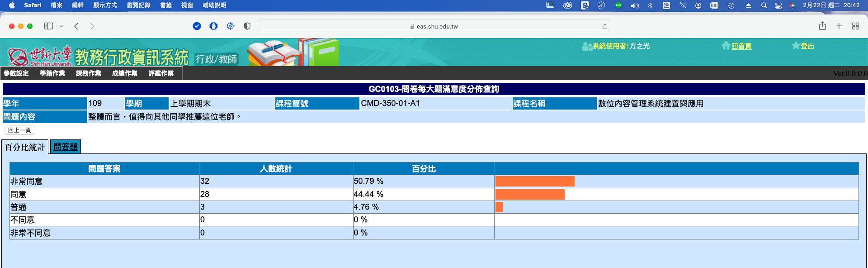The height and width of the screenshot is (268, 868).
Task: Click the orange bar for 非常同意
Action: click(x=535, y=182)
